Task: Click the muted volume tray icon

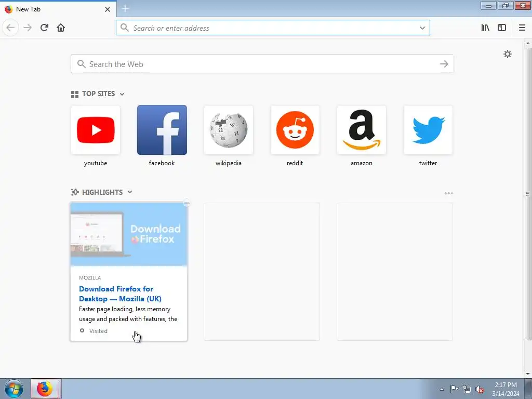Action: 480,389
